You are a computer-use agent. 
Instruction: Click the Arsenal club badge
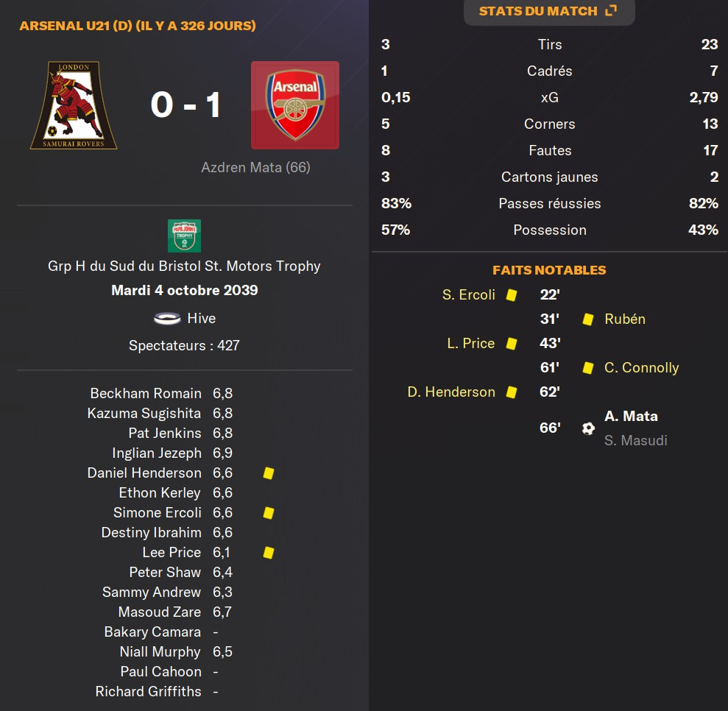(295, 105)
